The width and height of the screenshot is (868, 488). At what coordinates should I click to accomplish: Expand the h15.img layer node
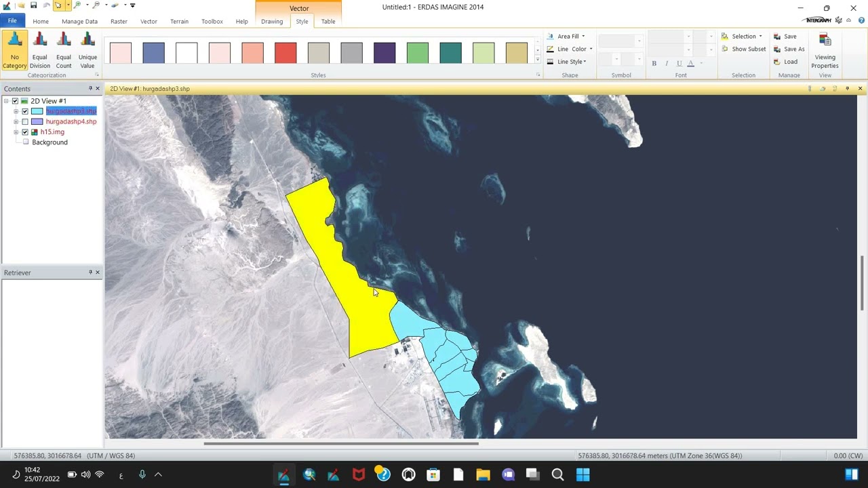click(x=16, y=132)
